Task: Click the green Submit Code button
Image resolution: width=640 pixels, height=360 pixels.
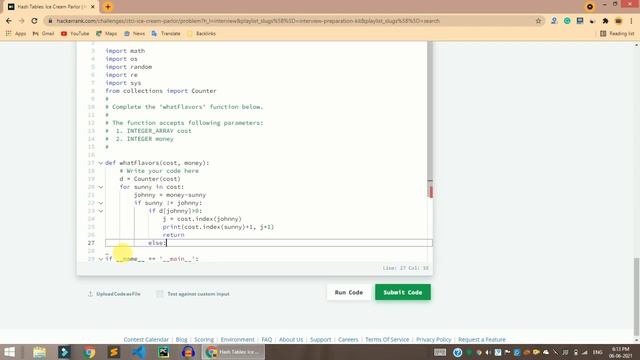Action: [403, 292]
